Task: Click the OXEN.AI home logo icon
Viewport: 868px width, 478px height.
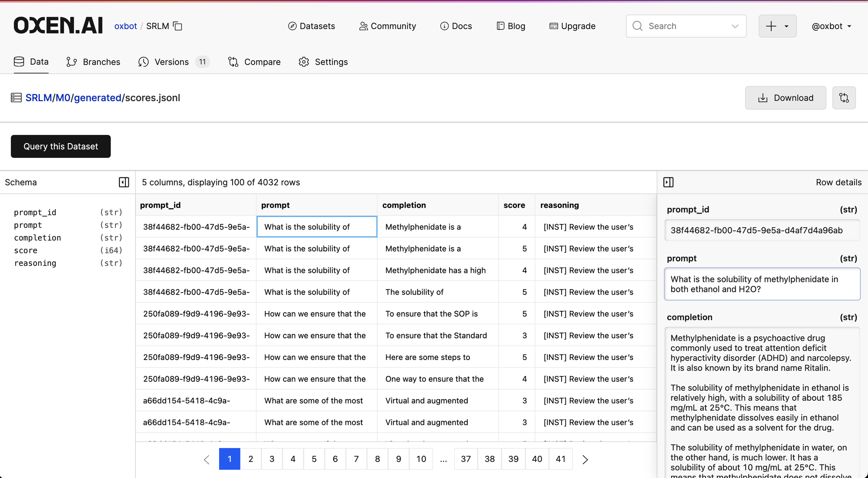Action: tap(58, 26)
